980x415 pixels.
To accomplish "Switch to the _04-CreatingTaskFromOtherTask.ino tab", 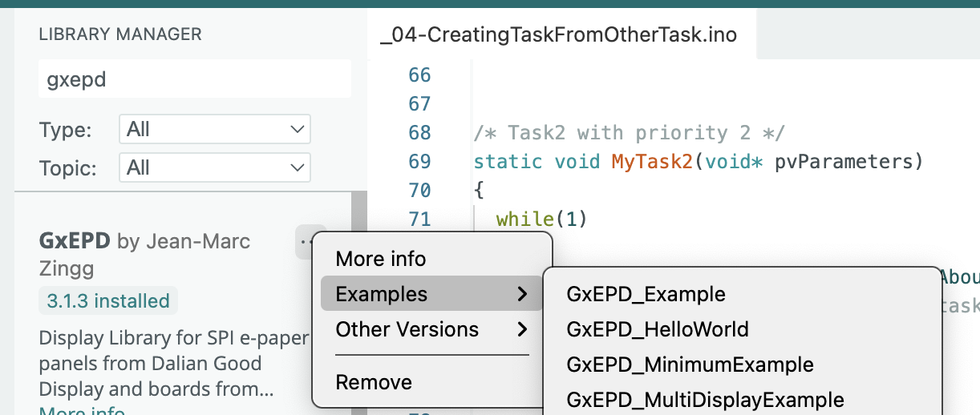I will (x=559, y=35).
